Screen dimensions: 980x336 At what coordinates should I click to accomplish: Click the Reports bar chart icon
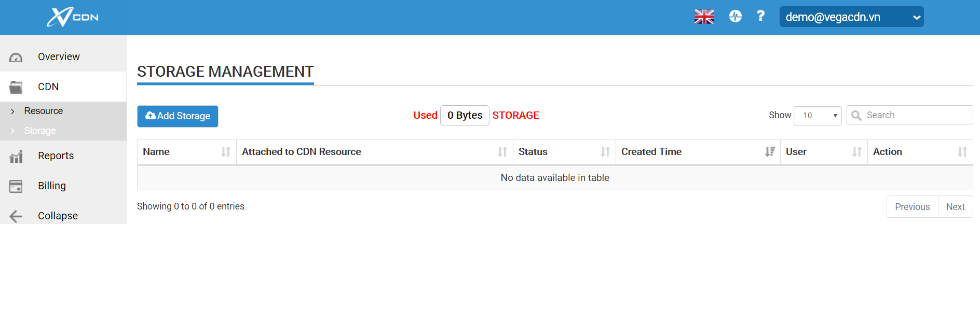[16, 156]
